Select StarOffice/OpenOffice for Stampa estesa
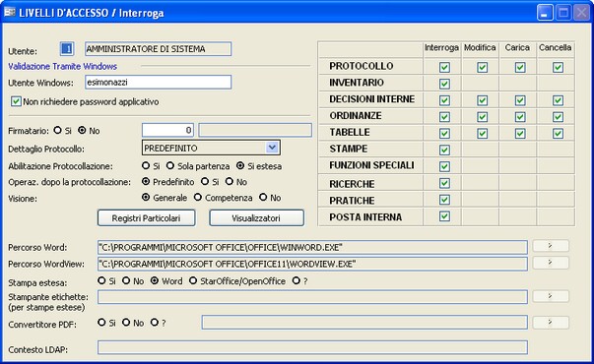The width and height of the screenshot is (594, 364). click(193, 280)
